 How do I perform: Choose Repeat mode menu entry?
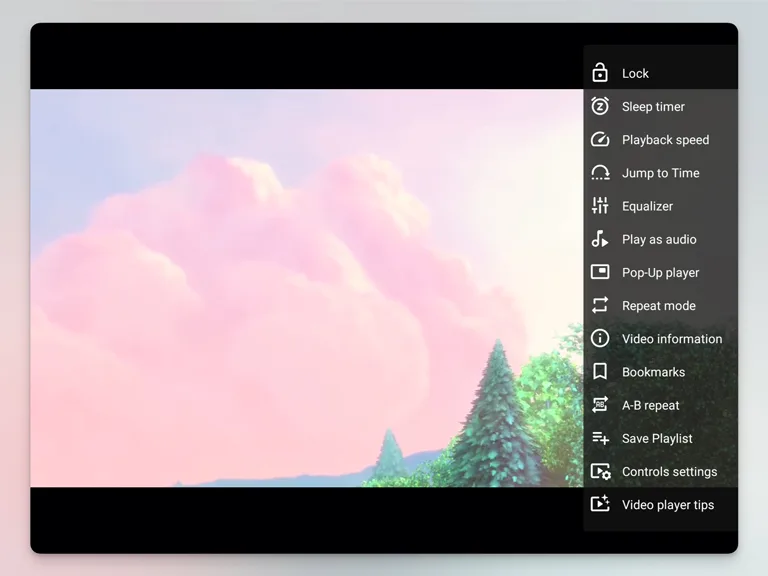pyautogui.click(x=660, y=306)
